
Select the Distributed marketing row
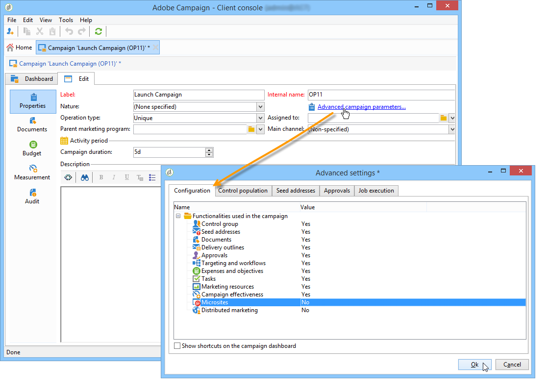click(349, 310)
